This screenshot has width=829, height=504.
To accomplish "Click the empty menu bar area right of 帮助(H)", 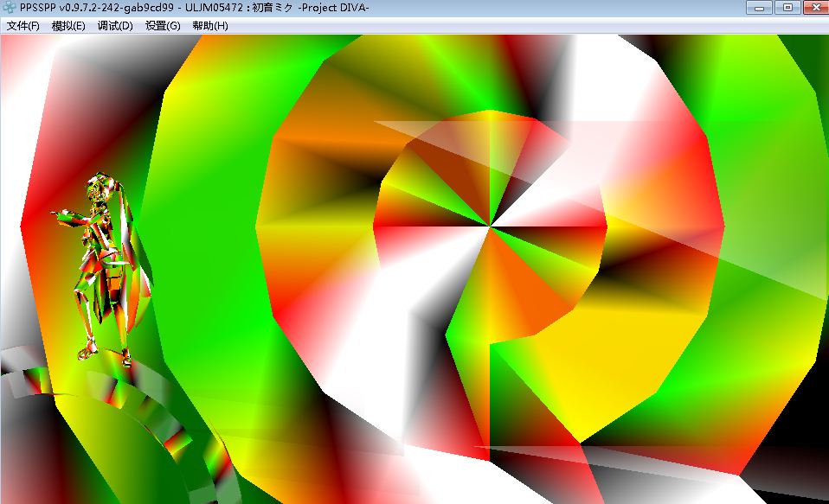I will (519, 26).
